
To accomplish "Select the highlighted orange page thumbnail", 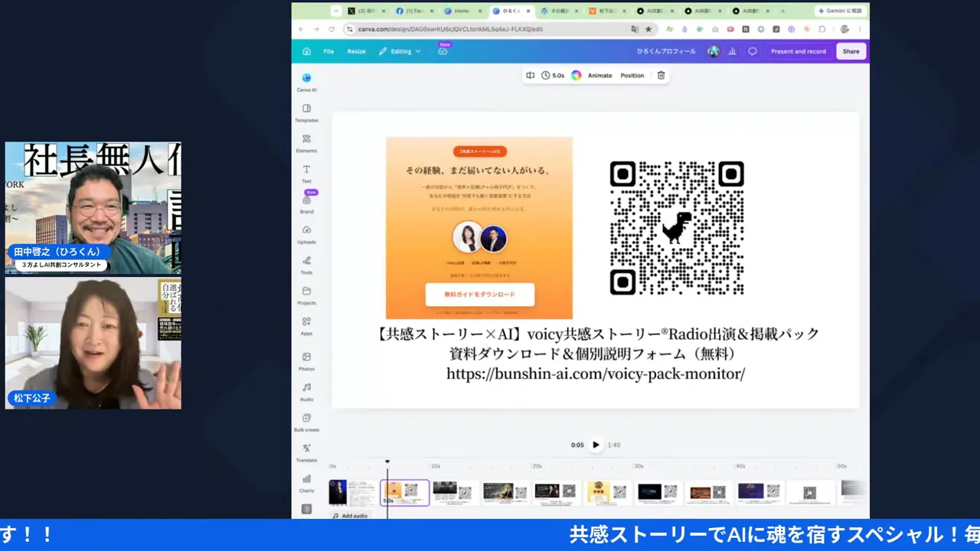I will (x=404, y=492).
